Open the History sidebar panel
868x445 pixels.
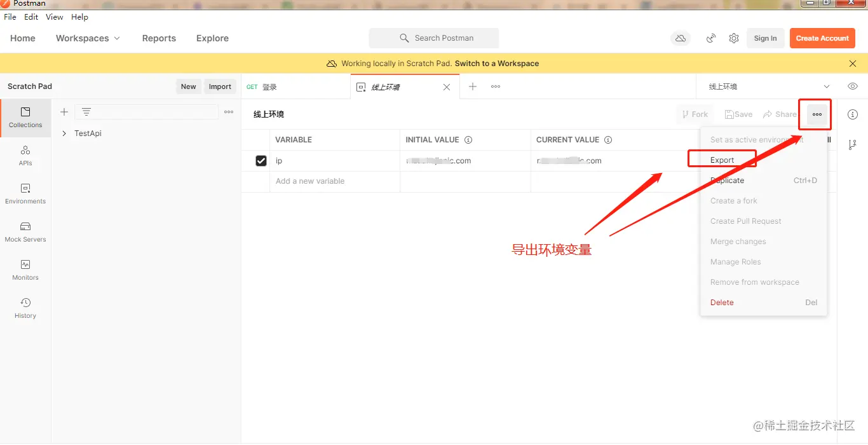25,308
